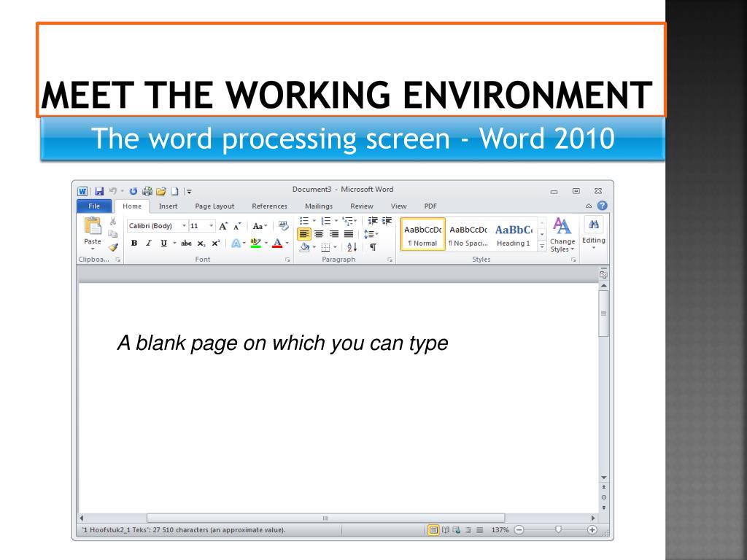
Task: Toggle Align Text Right
Action: tap(334, 234)
